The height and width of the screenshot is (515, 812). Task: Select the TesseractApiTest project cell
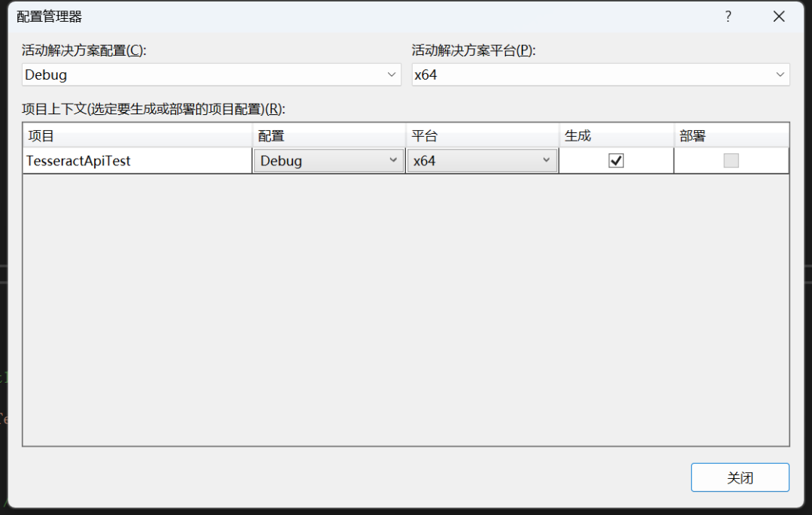[x=138, y=161]
